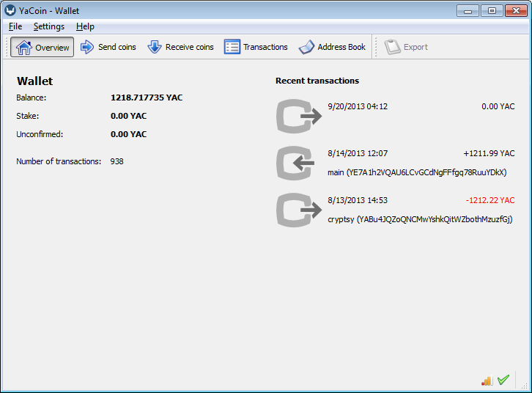The image size is (532, 393).
Task: Click the Number of transactions: label
Action: tap(59, 161)
